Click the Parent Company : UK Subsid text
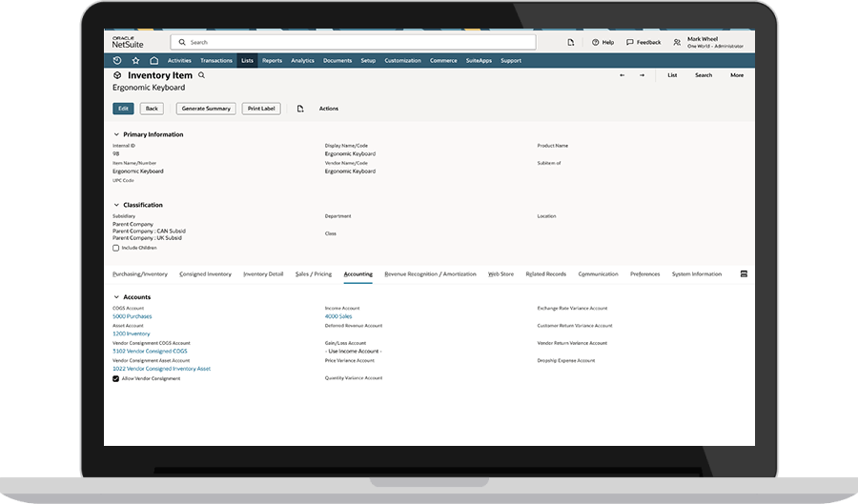The height and width of the screenshot is (504, 858). point(147,238)
